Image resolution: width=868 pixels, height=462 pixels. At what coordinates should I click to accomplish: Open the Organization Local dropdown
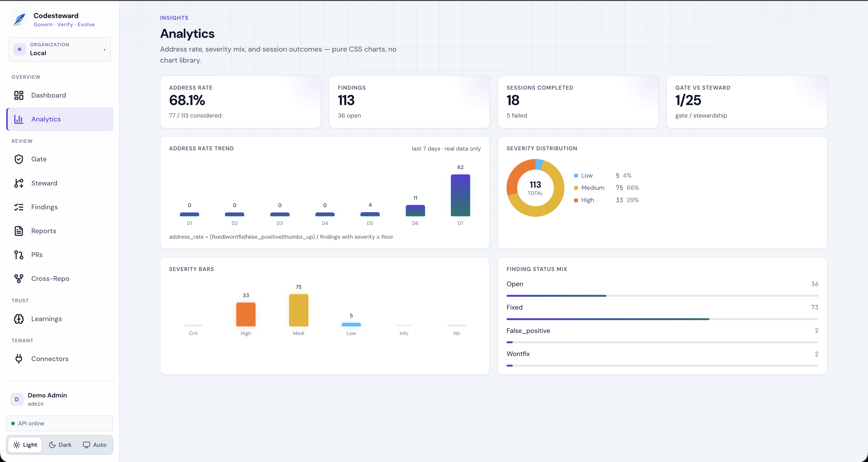[60, 49]
